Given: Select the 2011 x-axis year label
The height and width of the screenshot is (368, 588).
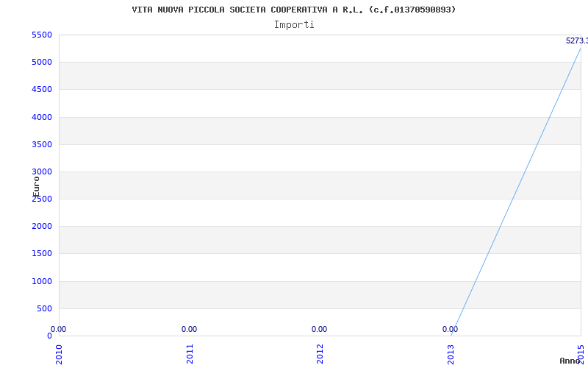Looking at the screenshot, I should click(190, 354).
